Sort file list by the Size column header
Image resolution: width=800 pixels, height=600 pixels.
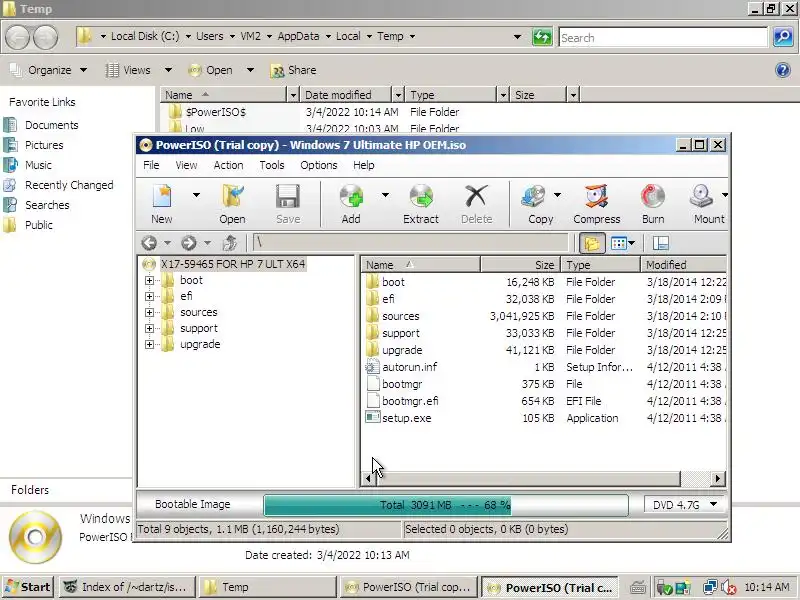pos(520,264)
